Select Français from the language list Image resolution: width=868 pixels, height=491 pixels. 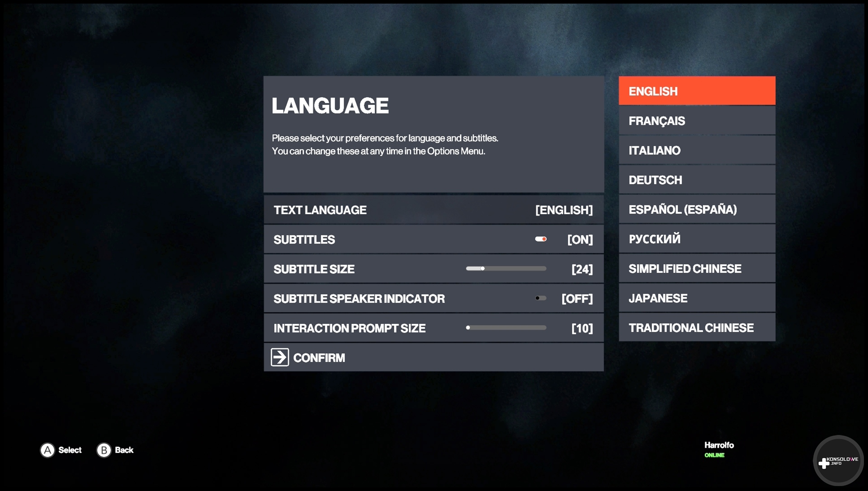pos(697,121)
